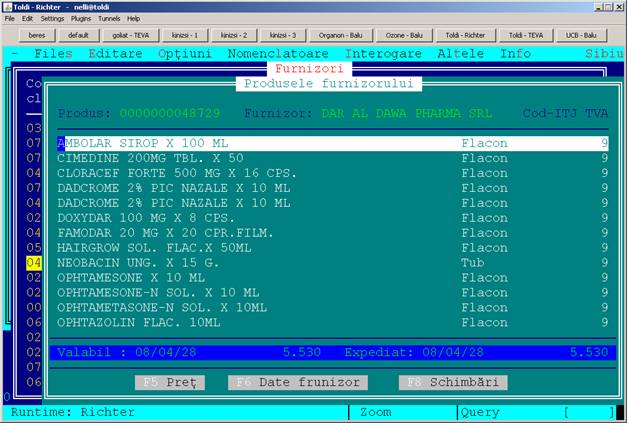Open the terminal Editare menu

(115, 54)
